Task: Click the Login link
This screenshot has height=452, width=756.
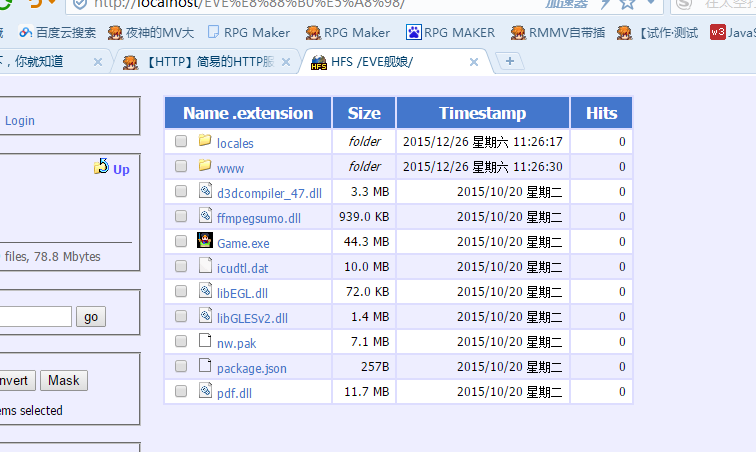Action: pos(20,121)
